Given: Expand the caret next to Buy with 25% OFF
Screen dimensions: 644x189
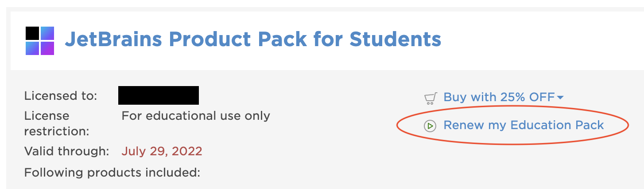Looking at the screenshot, I should tap(560, 98).
